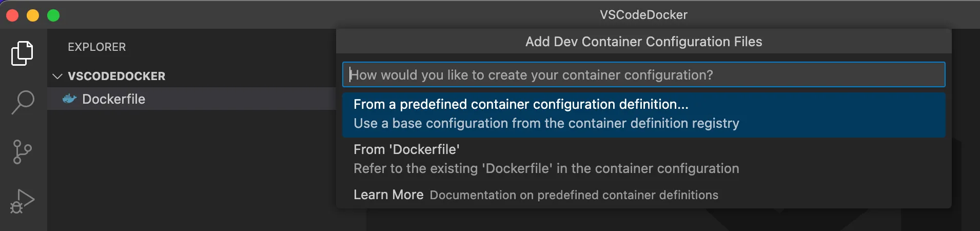
Task: Choose 'From a predefined container configuration definition...'
Action: tap(643, 114)
